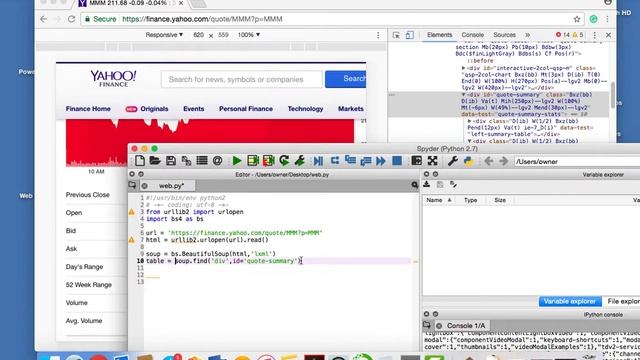Click Spyder toolbar back arrow
This screenshot has width=640, height=360.
pyautogui.click(x=489, y=161)
